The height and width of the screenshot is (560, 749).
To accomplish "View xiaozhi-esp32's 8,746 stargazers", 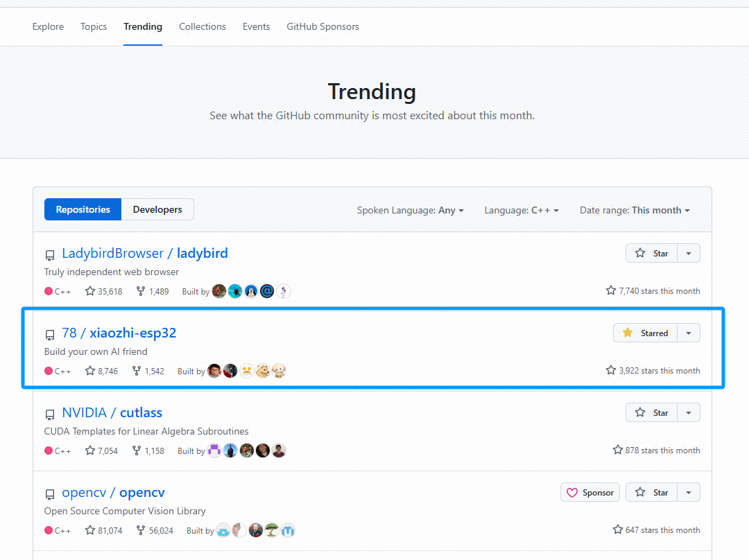I will point(101,371).
